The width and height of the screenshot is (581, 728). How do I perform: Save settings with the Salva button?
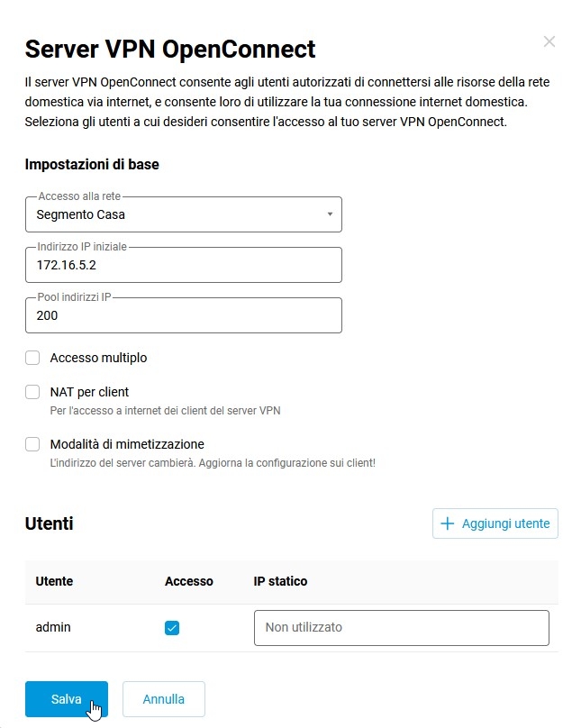coord(67,699)
